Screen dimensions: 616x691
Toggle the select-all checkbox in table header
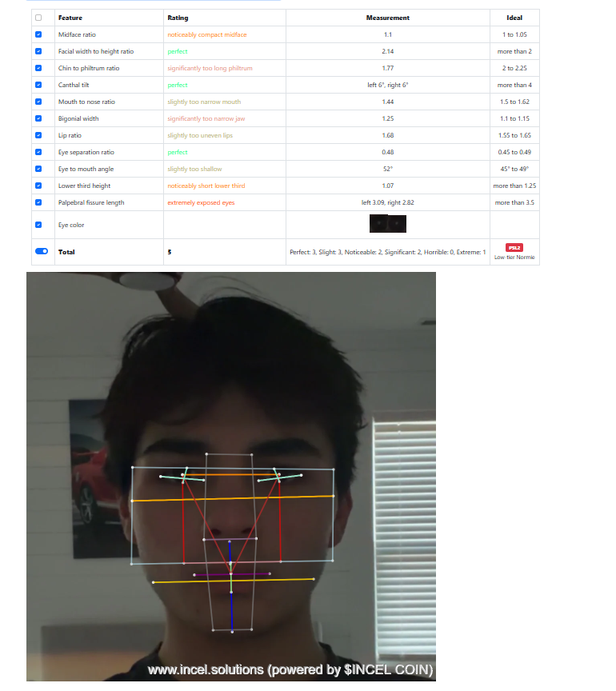tap(38, 18)
